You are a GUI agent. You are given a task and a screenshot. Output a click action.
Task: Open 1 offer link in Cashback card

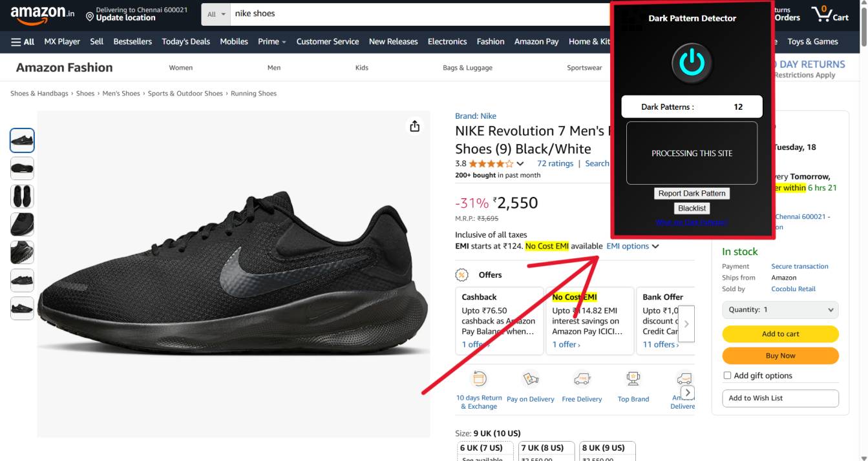tap(476, 345)
